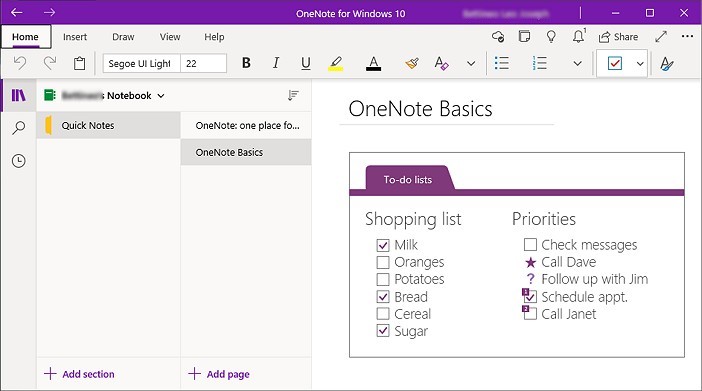Check the Potatoes checkbox
Image resolution: width=702 pixels, height=391 pixels.
pyautogui.click(x=383, y=279)
